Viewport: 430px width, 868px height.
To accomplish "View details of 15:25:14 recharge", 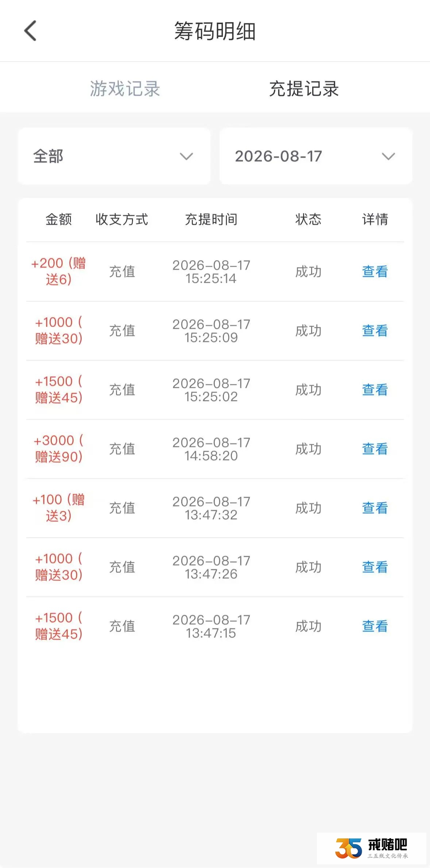I will pyautogui.click(x=375, y=271).
